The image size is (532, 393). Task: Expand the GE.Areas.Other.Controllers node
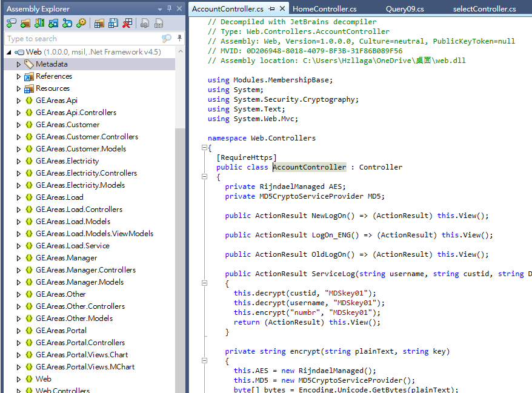(x=19, y=306)
